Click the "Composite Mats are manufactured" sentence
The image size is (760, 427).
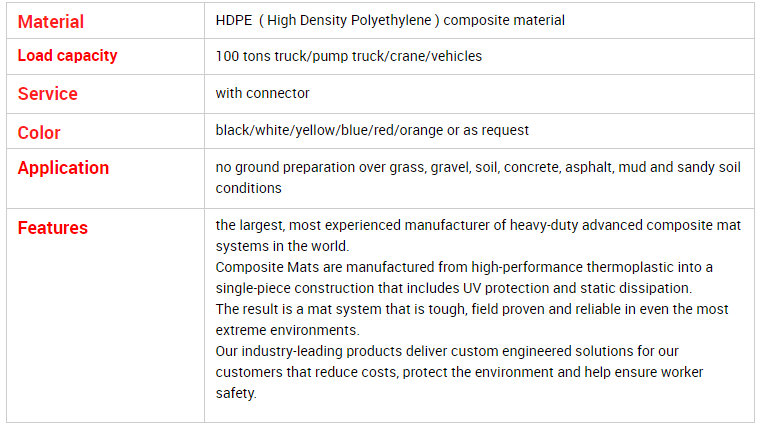point(464,268)
